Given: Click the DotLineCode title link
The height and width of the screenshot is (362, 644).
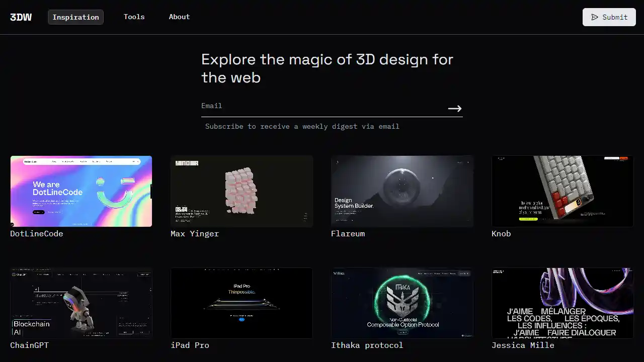Looking at the screenshot, I should point(36,233).
